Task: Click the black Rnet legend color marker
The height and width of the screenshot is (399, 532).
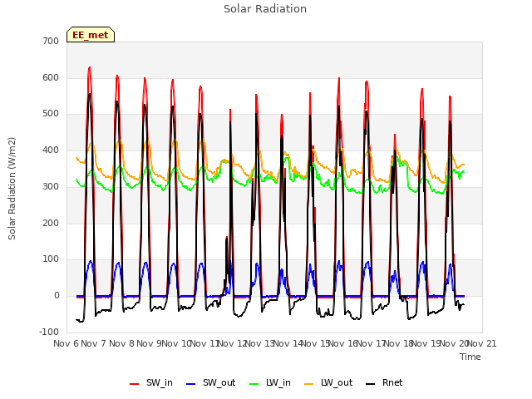Action: (371, 384)
